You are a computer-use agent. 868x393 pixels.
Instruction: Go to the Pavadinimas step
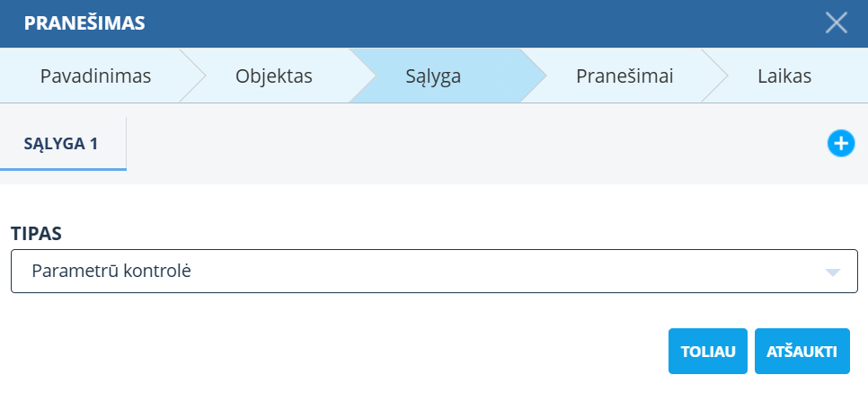[95, 76]
